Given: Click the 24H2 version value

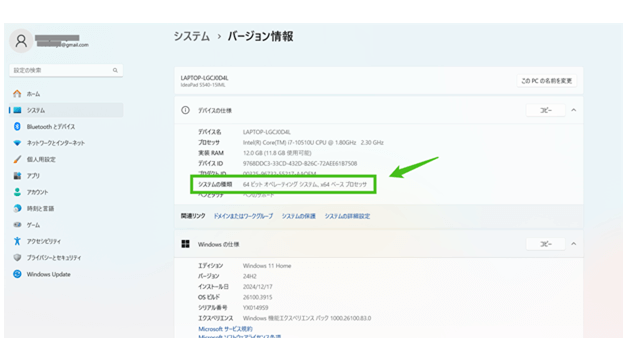Looking at the screenshot, I should pos(249,276).
